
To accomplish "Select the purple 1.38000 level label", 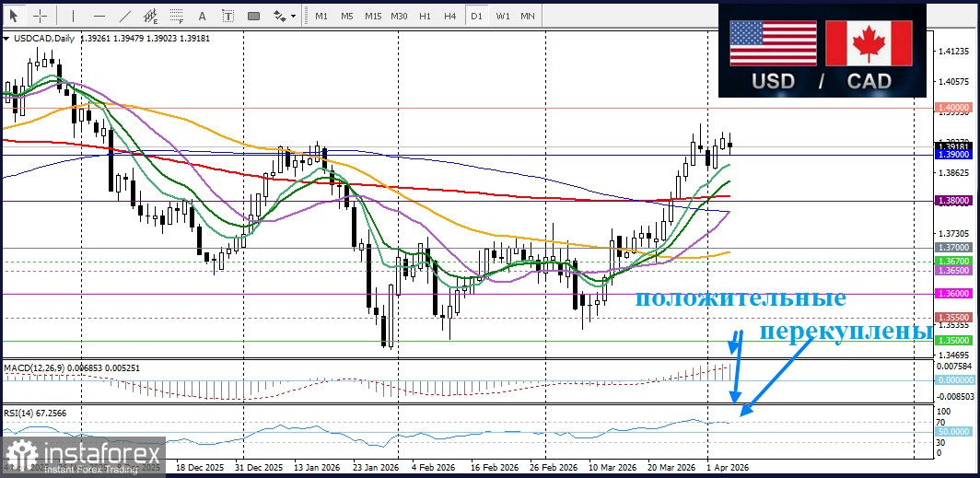I will pos(954,201).
